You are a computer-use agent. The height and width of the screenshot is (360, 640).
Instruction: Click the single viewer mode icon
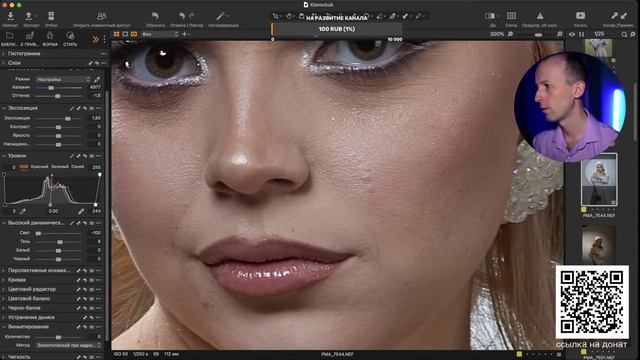(125, 34)
